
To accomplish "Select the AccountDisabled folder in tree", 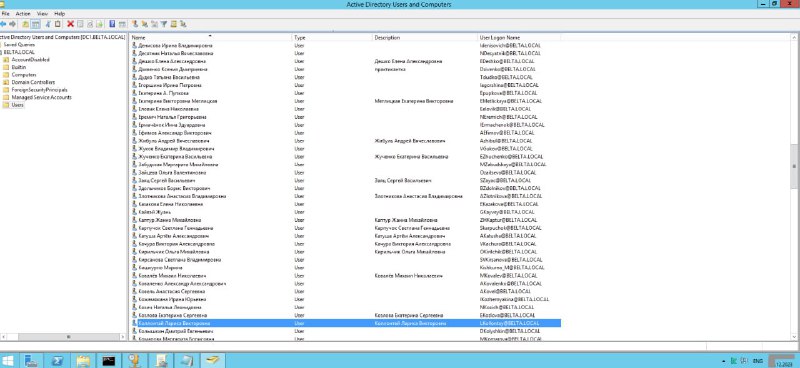I will point(30,60).
